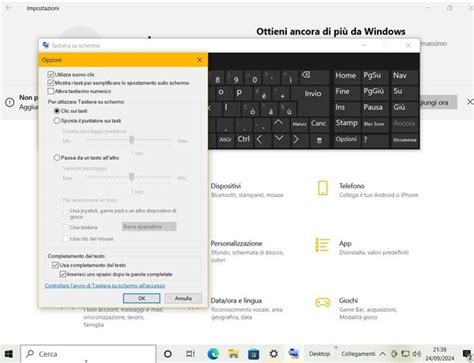Image resolution: width=474 pixels, height=363 pixels.
Task: Click the Pausa key
Action: (x=373, y=107)
